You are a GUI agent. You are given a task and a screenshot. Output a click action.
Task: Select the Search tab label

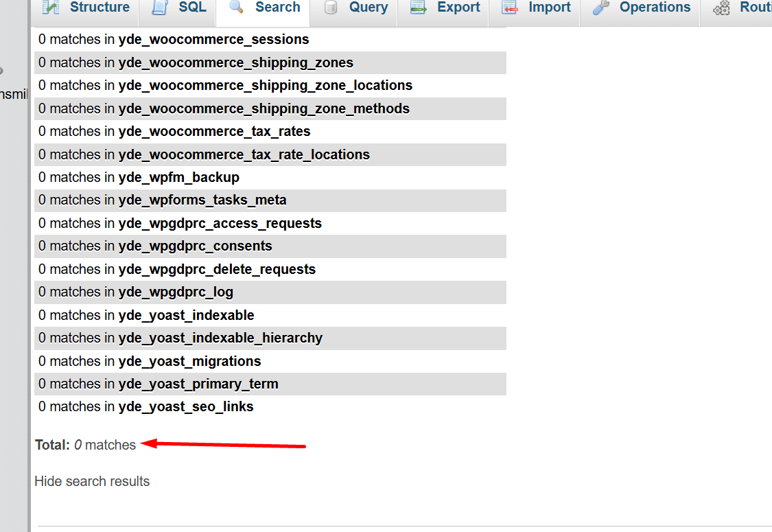click(x=278, y=7)
